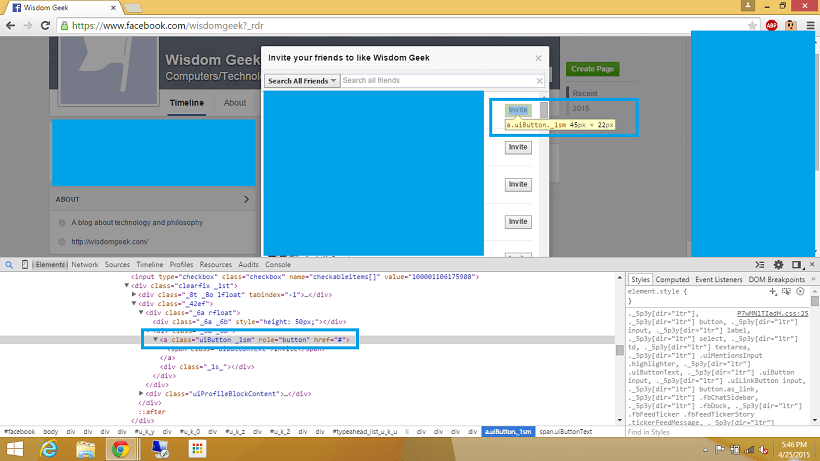The width and height of the screenshot is (820, 461).
Task: Toggle element state icon in Styles pane
Action: tap(787, 292)
